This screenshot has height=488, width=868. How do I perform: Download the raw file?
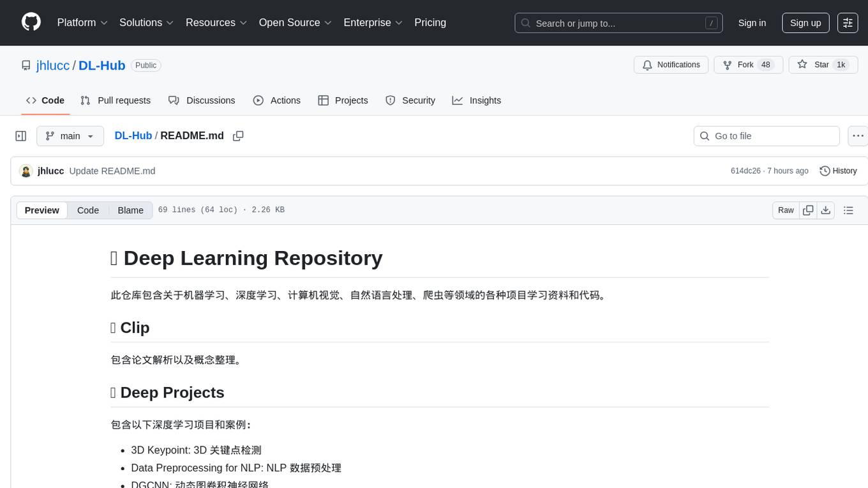click(x=826, y=210)
